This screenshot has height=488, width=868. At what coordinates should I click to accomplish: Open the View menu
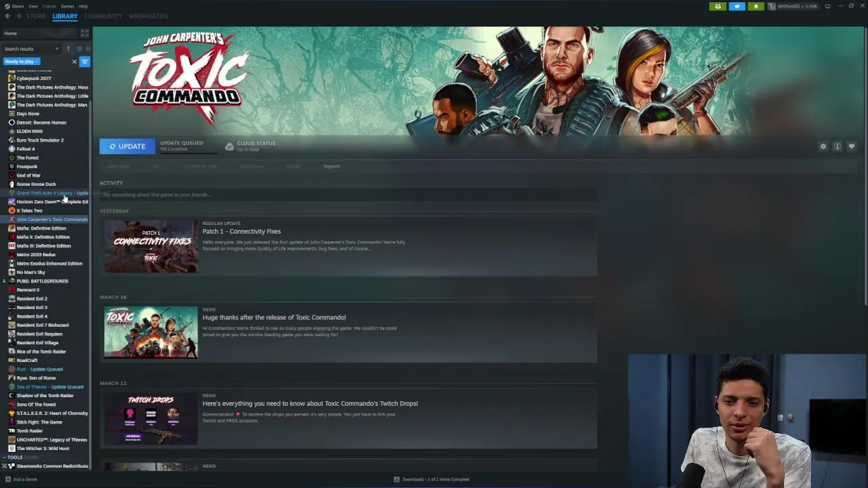(33, 6)
